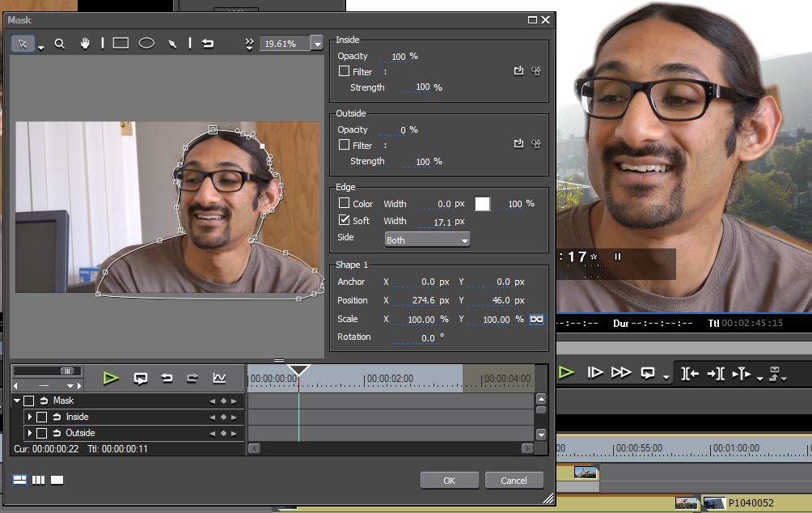Choose the rectangle mask shape tool
Viewport: 812px width, 513px height.
(121, 44)
